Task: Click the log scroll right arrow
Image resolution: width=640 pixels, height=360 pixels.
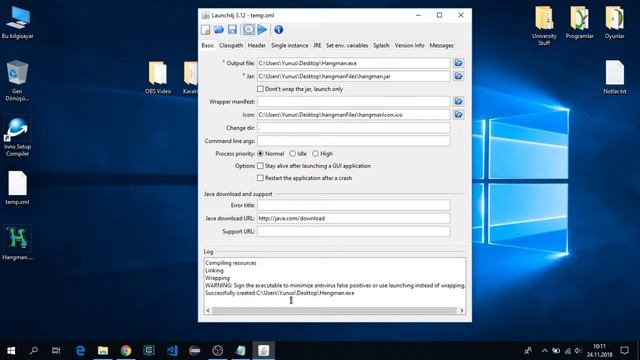Action: click(462, 311)
